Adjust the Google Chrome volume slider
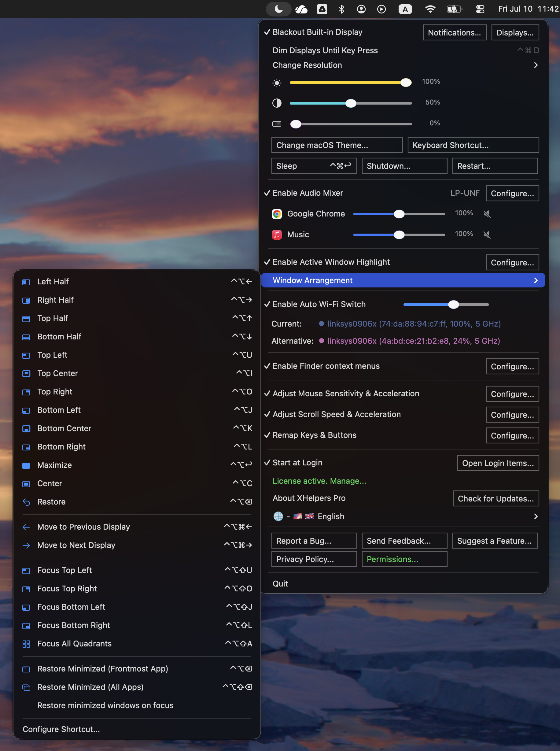This screenshot has width=560, height=751. point(399,214)
